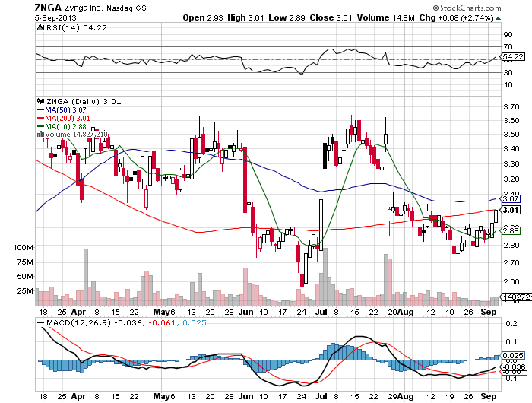Click the Close 3.01 value in header
Viewport: 532px width, 403px height.
(x=331, y=17)
